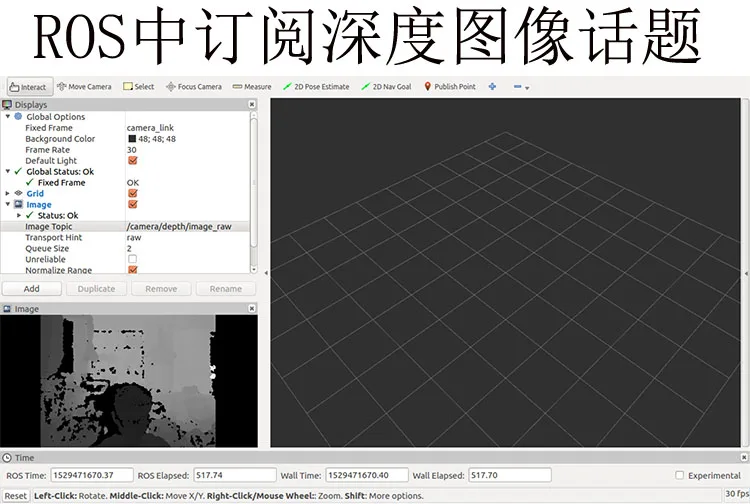Collapse the Image display node

(8, 204)
